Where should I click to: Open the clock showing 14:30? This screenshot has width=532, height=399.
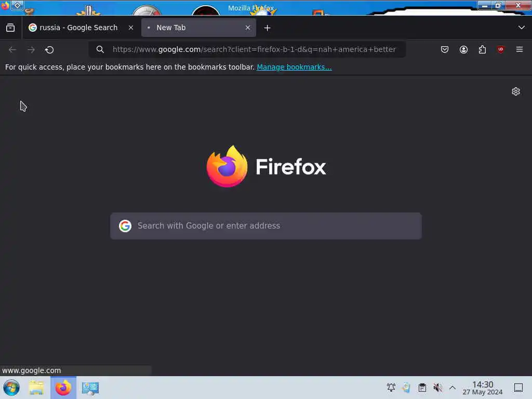(x=483, y=388)
